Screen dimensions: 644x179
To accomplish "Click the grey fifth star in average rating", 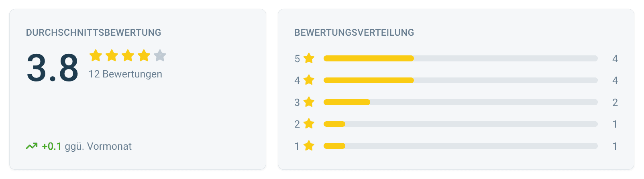I will [160, 55].
